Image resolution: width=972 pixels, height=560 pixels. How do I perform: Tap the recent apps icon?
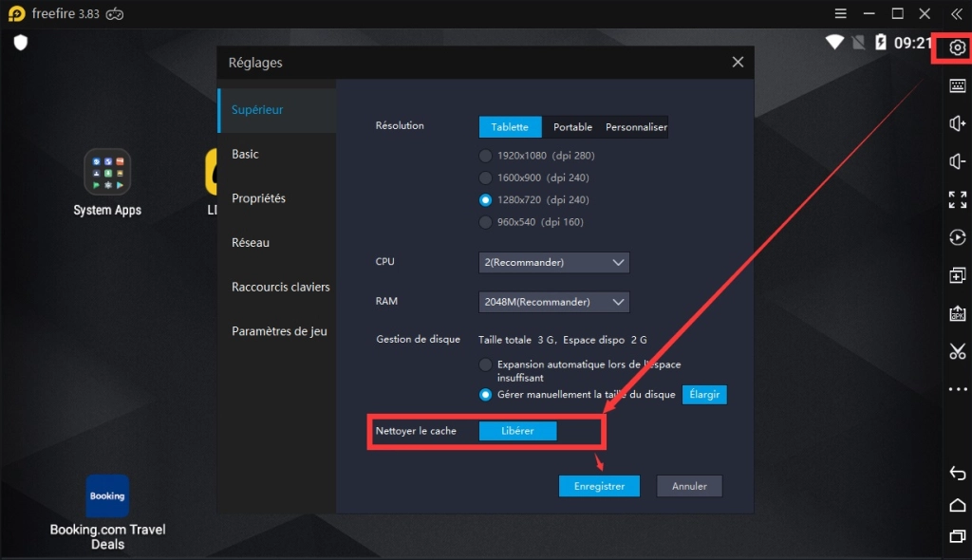(957, 536)
